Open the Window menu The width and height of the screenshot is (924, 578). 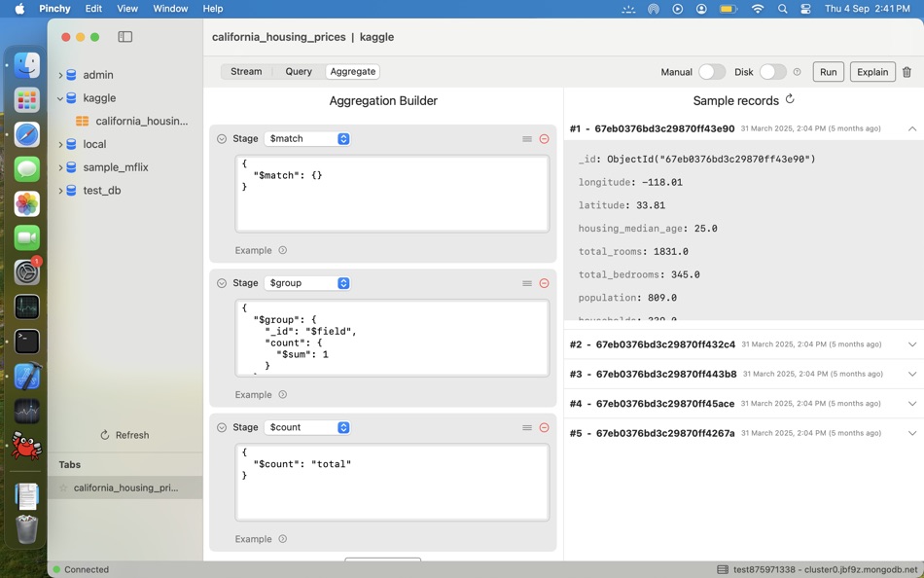tap(170, 9)
